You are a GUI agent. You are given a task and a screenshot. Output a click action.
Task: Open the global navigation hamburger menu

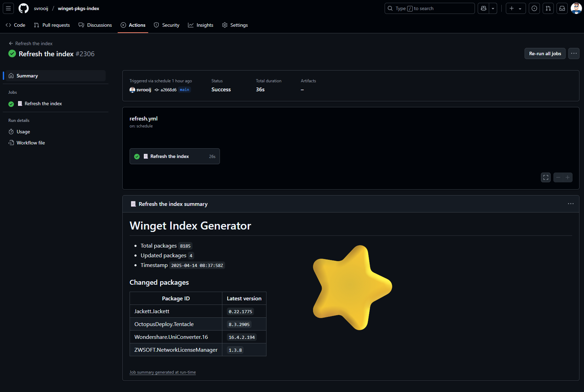click(x=8, y=8)
